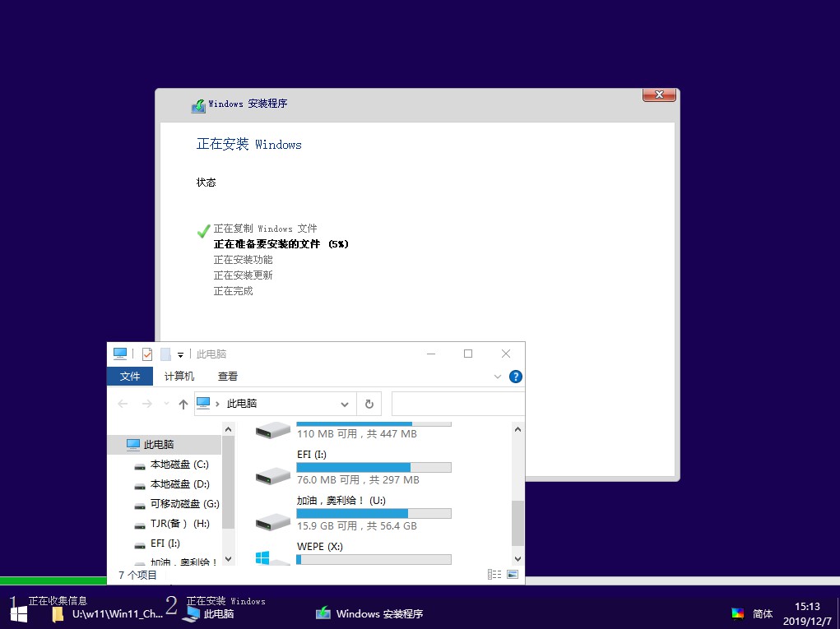Maximize the 此电脑 Explorer window
Viewport: 840px width, 629px height.
pyautogui.click(x=468, y=354)
